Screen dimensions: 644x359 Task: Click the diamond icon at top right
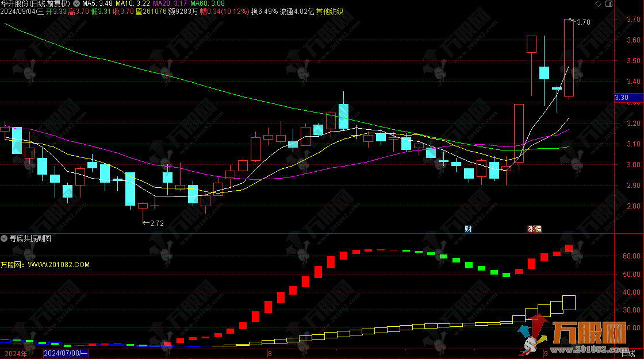[x=599, y=3]
